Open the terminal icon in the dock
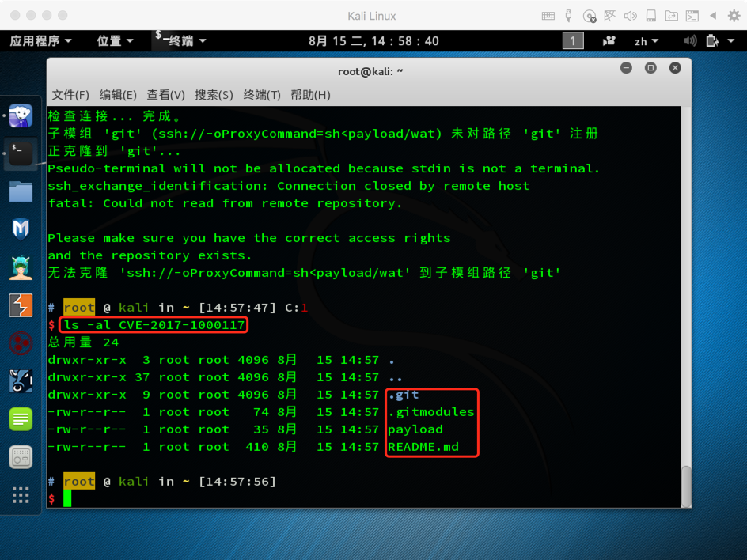 point(21,153)
